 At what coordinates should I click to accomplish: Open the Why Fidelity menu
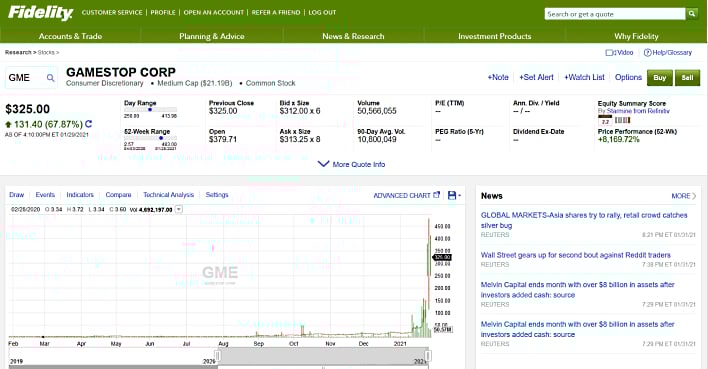pyautogui.click(x=636, y=36)
